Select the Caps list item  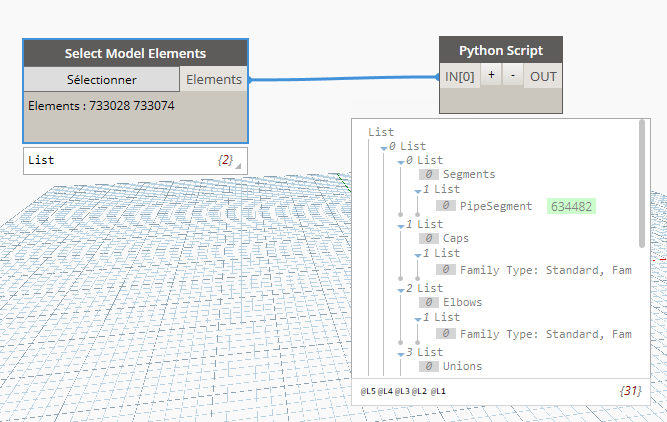[x=456, y=238]
